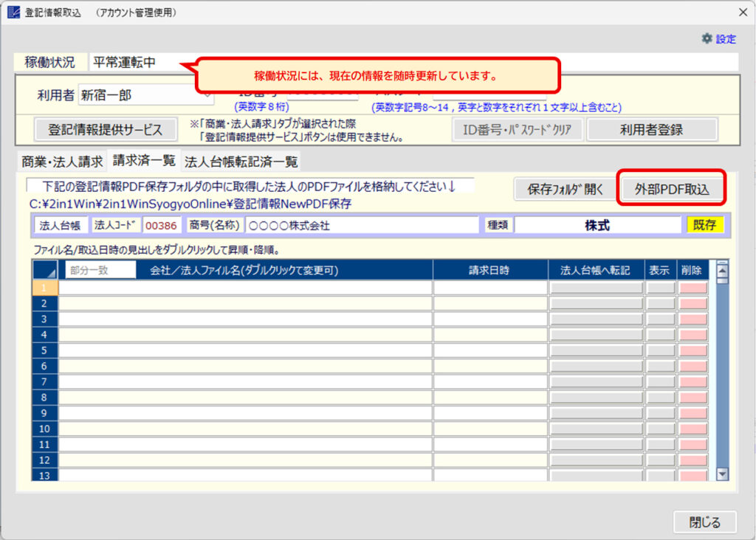Click the yellow 既存 indicator
This screenshot has width=756, height=540.
point(704,225)
